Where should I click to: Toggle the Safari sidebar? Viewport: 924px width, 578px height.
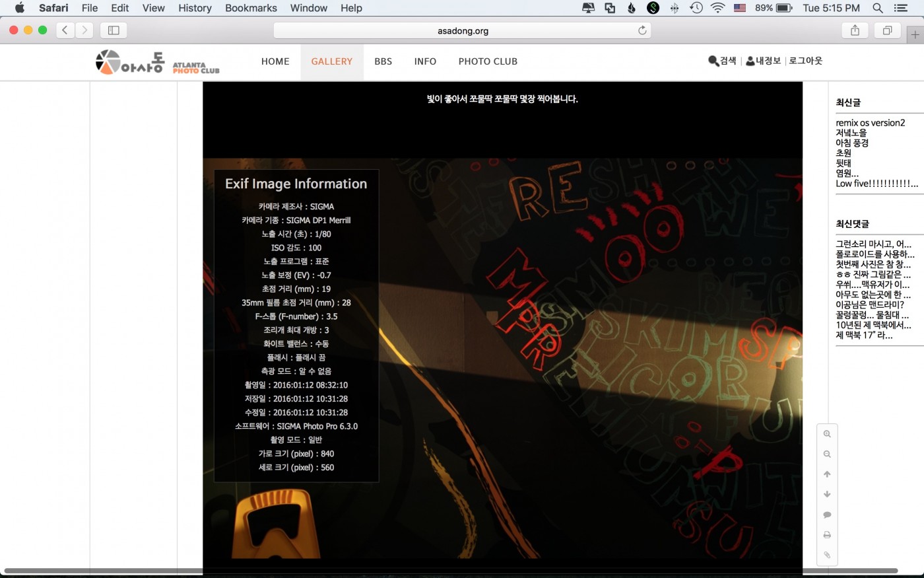114,30
